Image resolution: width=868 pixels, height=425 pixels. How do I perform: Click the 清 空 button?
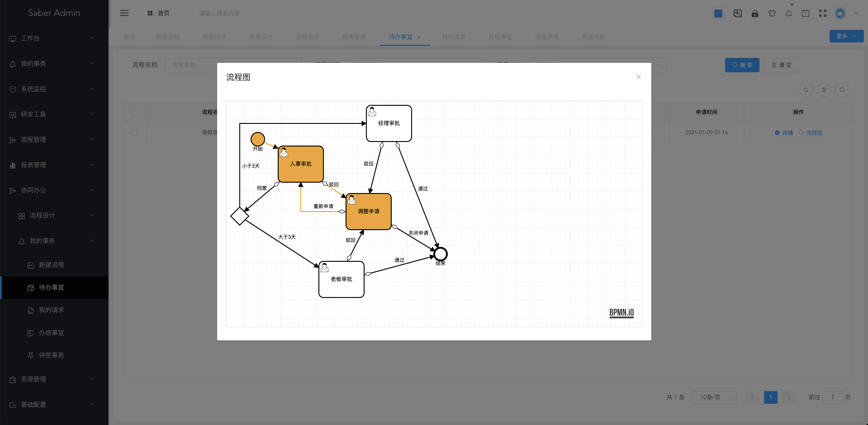point(781,65)
